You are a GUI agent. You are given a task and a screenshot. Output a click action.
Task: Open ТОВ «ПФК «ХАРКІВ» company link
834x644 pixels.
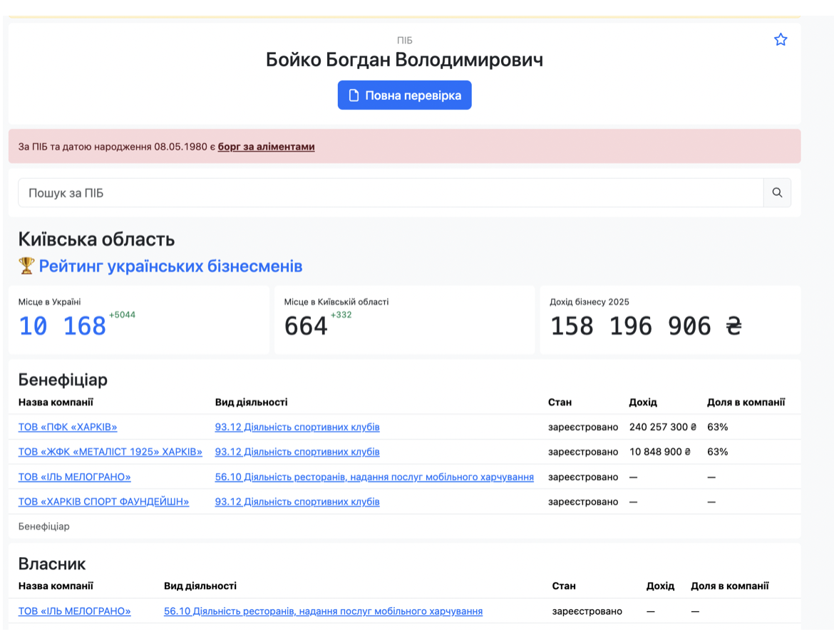point(68,427)
